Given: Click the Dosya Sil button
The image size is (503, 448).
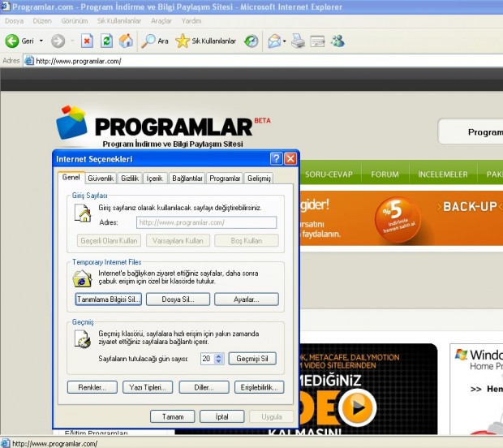Looking at the screenshot, I should [178, 299].
